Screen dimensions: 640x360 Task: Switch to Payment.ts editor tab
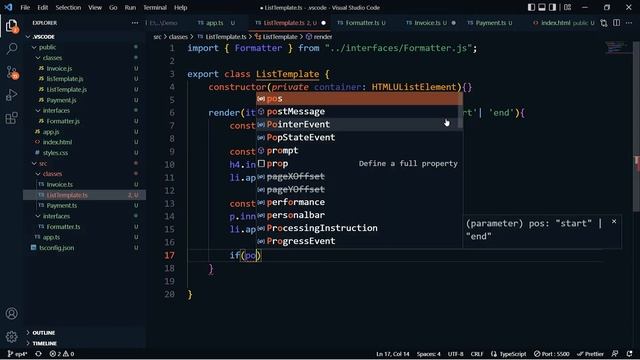coord(490,23)
